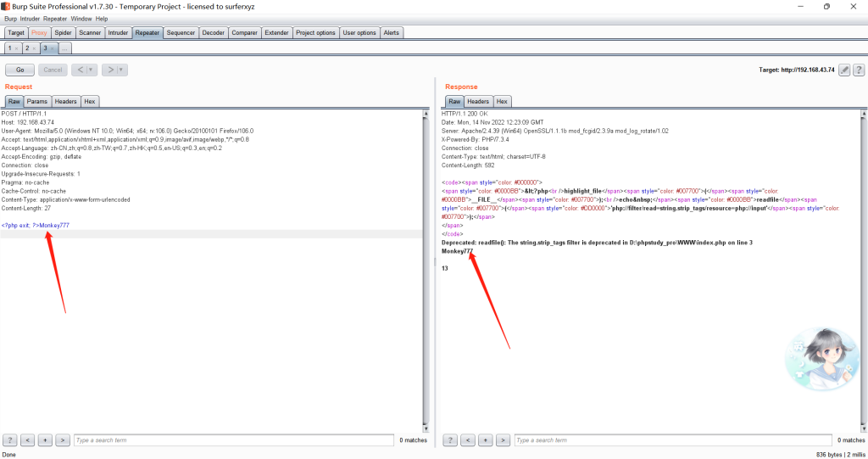Open the Intruder menu in menu bar
The width and height of the screenshot is (868, 459).
point(29,18)
